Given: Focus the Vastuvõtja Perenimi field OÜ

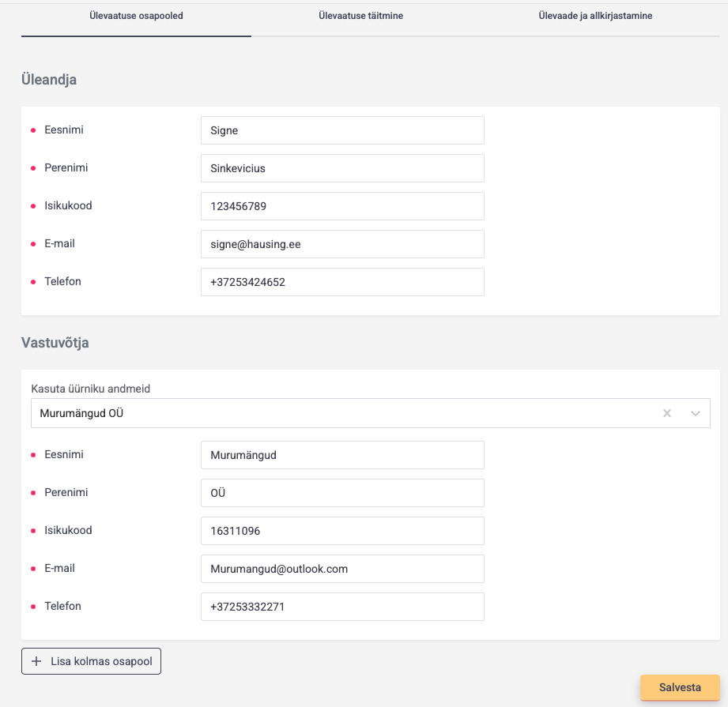Looking at the screenshot, I should (x=342, y=493).
